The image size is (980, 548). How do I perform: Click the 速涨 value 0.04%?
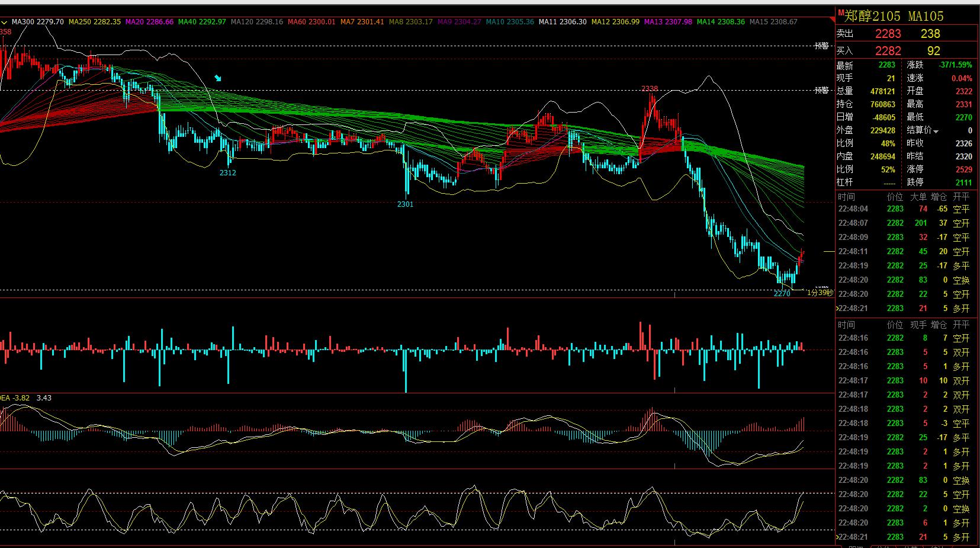tap(962, 78)
